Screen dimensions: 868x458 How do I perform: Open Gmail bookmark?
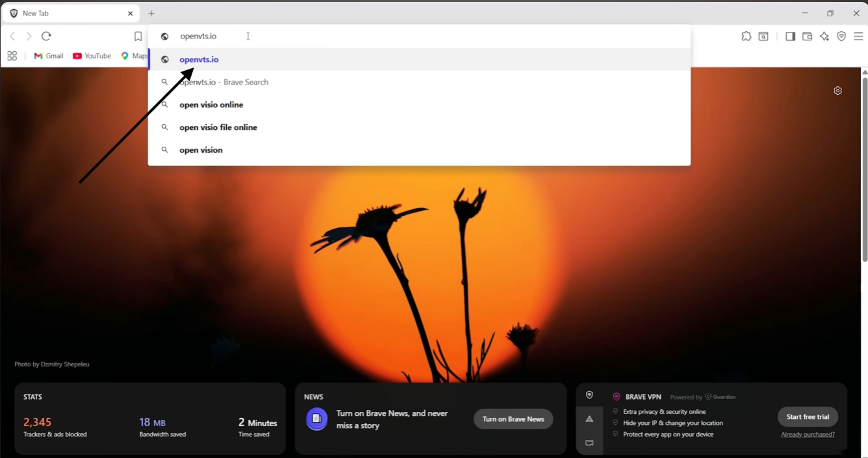pos(49,56)
